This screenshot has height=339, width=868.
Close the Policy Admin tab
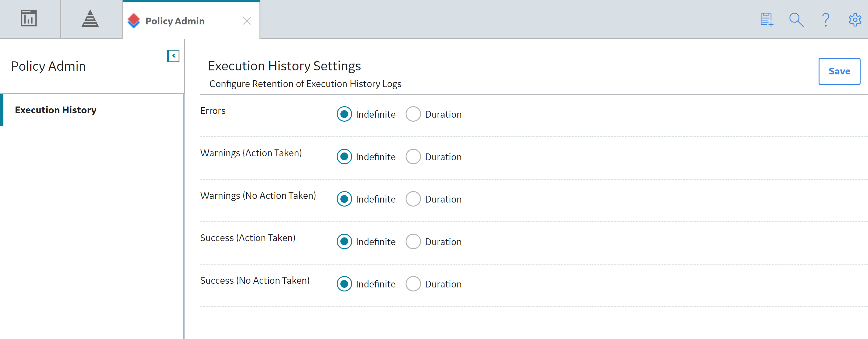click(247, 21)
